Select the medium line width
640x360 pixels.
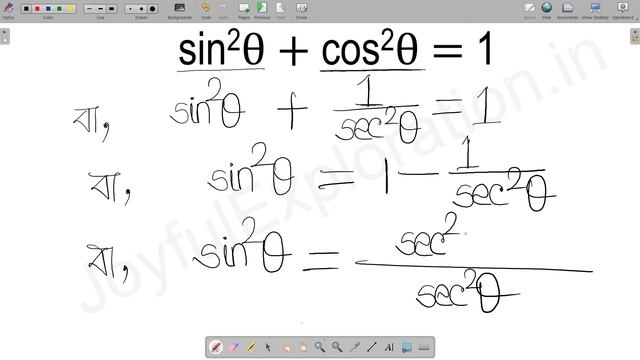coord(100,9)
